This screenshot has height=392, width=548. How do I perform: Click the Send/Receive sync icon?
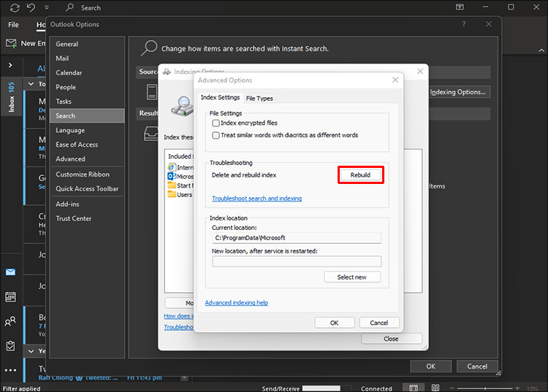pos(15,7)
